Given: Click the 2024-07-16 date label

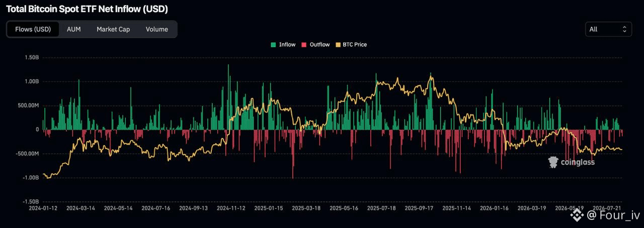Looking at the screenshot, I should 157,208.
